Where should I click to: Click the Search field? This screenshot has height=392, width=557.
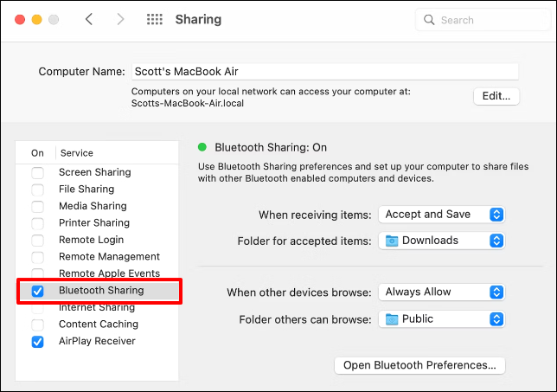[x=483, y=20]
